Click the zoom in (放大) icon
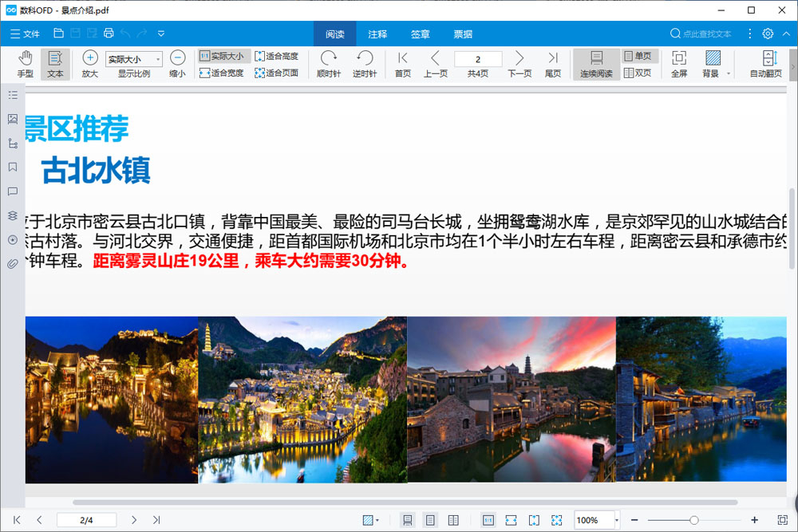Image resolution: width=798 pixels, height=532 pixels. pyautogui.click(x=89, y=63)
